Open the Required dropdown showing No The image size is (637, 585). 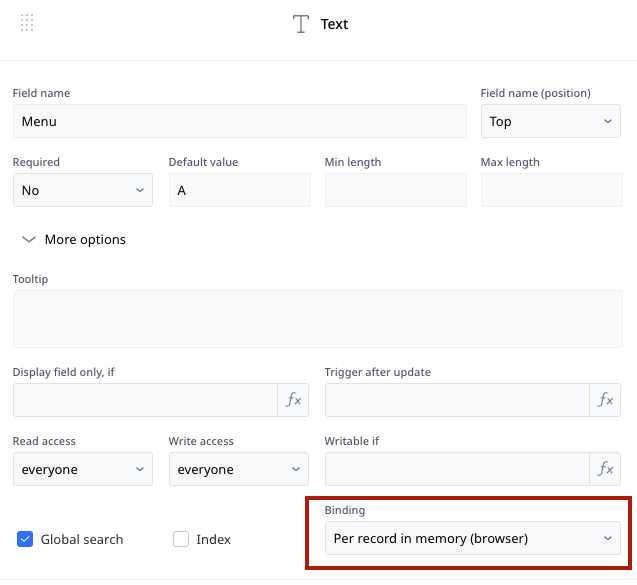[x=83, y=190]
